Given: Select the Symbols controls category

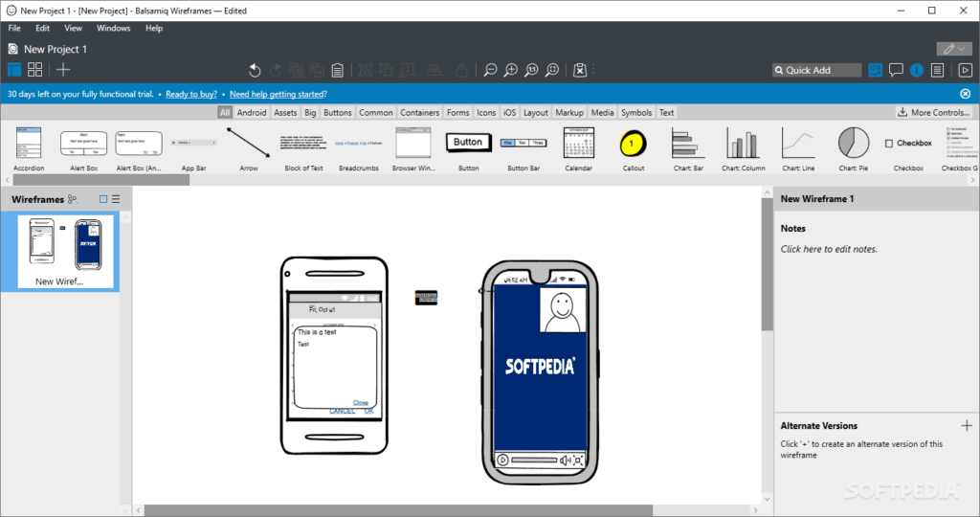Looking at the screenshot, I should (x=636, y=113).
